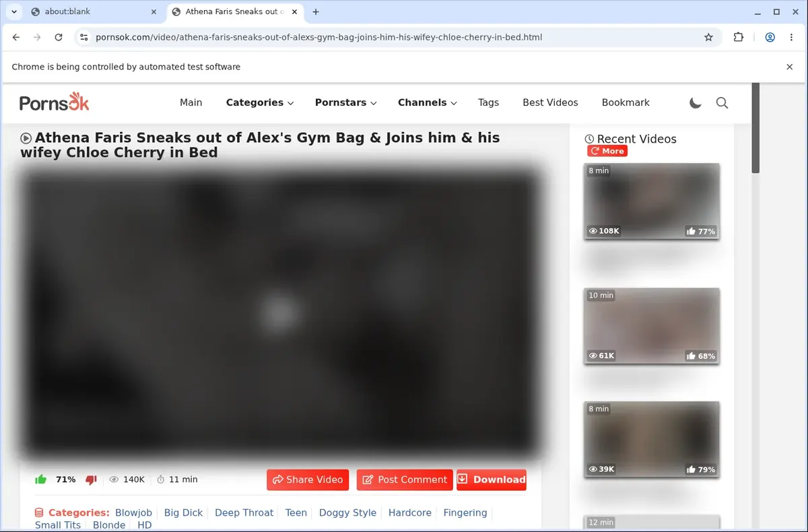The height and width of the screenshot is (532, 808).
Task: Open recent video thumbnail with 108K views
Action: [x=652, y=201]
